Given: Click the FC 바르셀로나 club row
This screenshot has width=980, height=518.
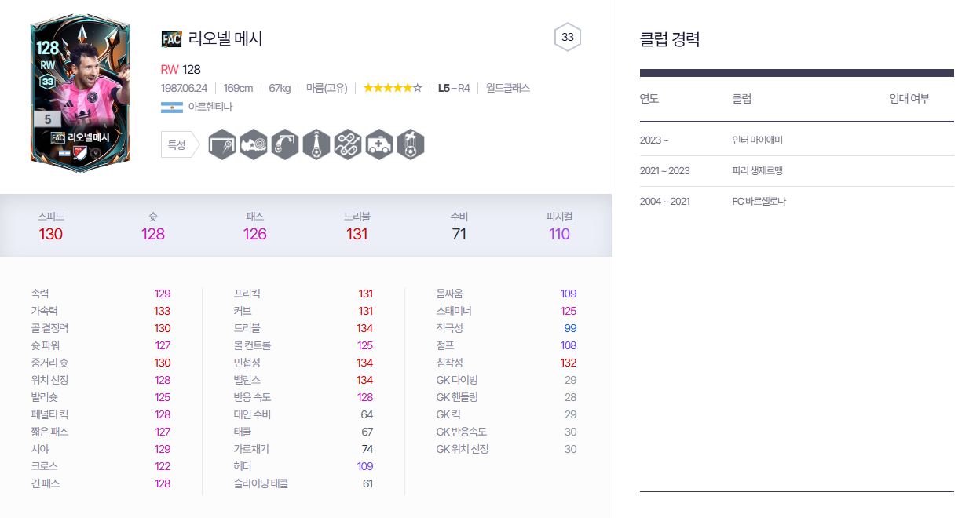Looking at the screenshot, I should point(797,202).
